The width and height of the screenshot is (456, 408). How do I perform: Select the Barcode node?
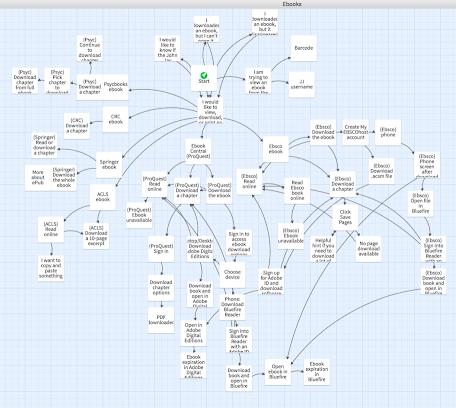[304, 48]
